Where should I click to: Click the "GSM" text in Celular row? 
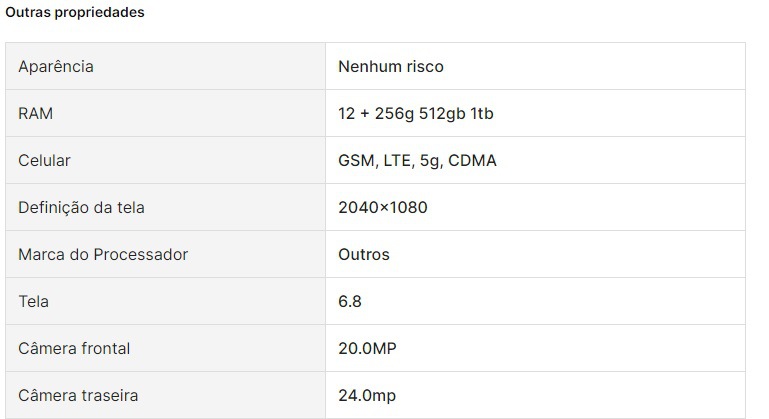coord(357,160)
